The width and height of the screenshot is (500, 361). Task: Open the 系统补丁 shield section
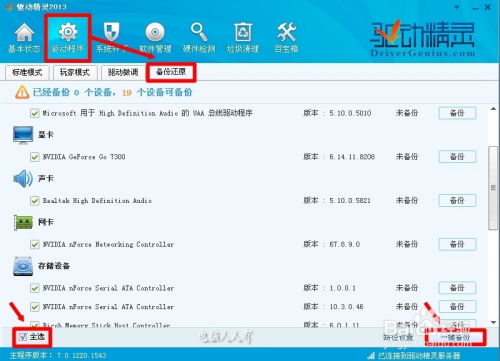(111, 38)
